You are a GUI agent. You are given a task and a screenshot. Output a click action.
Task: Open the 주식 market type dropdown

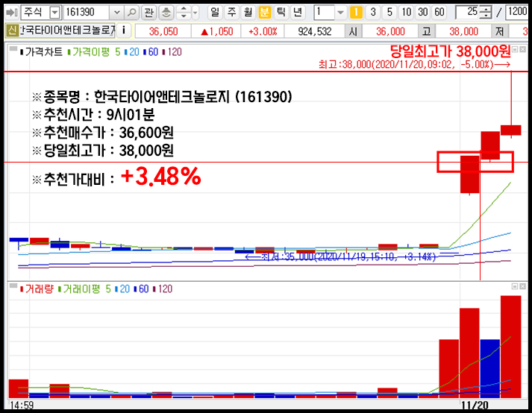click(x=54, y=13)
